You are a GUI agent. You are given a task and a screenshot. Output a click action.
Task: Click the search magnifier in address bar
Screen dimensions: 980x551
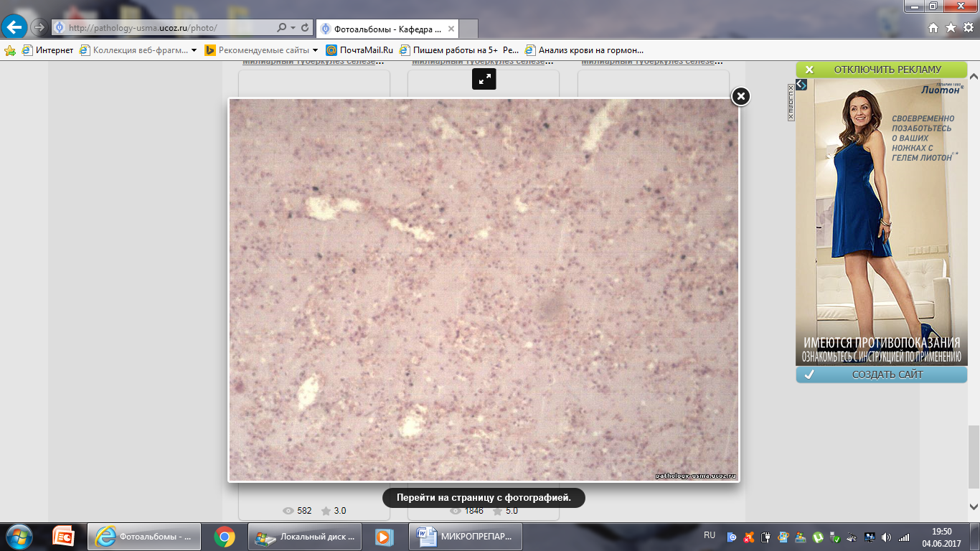282,28
